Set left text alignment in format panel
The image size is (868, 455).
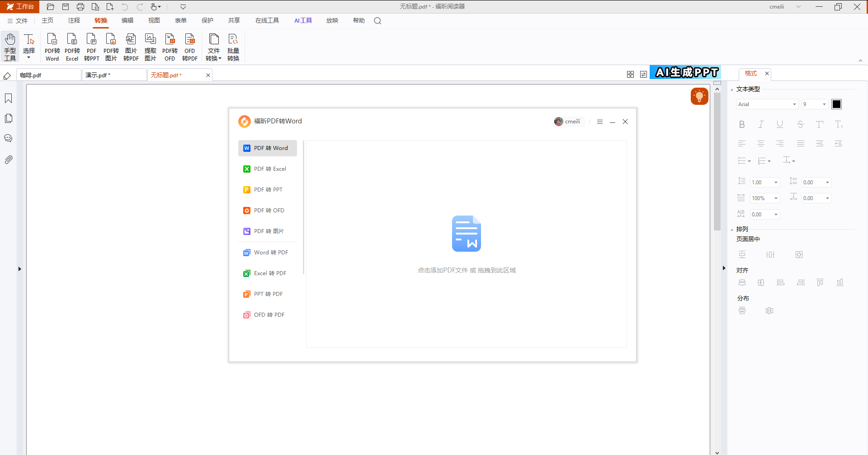[x=742, y=144]
